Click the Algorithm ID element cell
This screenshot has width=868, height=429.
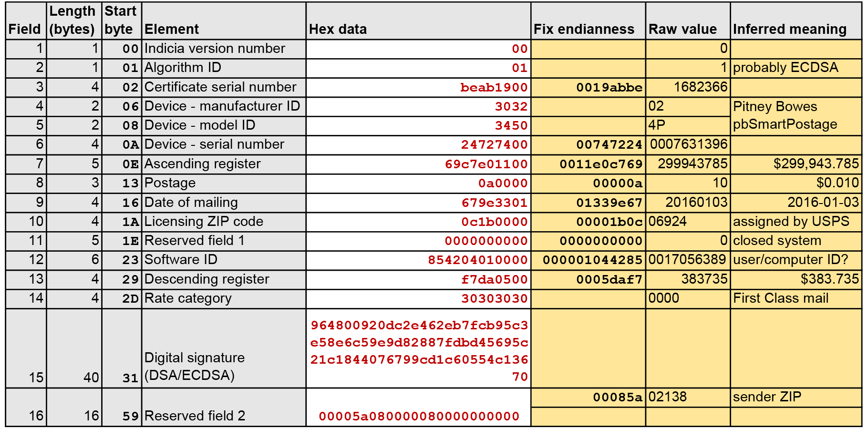pos(224,68)
